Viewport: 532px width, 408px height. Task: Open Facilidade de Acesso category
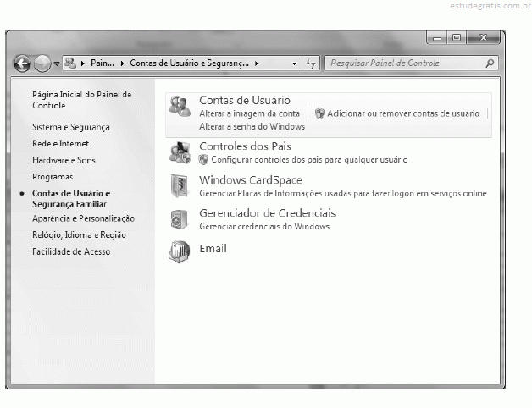(71, 251)
